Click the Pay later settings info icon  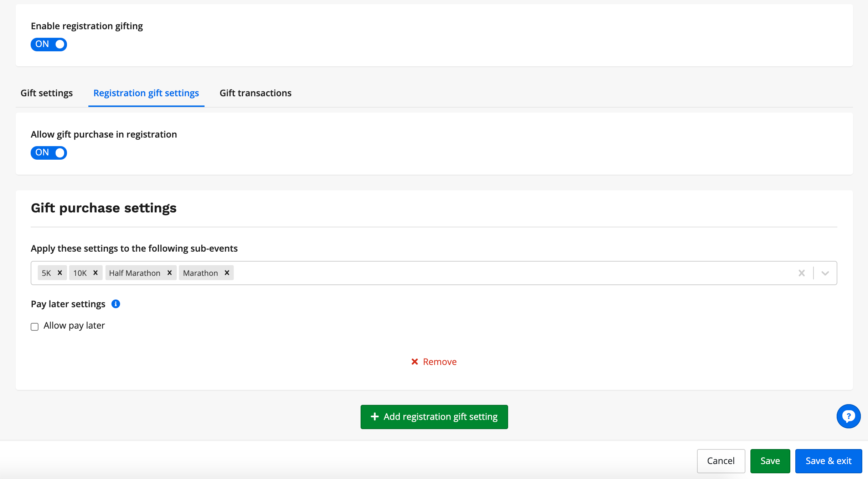tap(116, 304)
